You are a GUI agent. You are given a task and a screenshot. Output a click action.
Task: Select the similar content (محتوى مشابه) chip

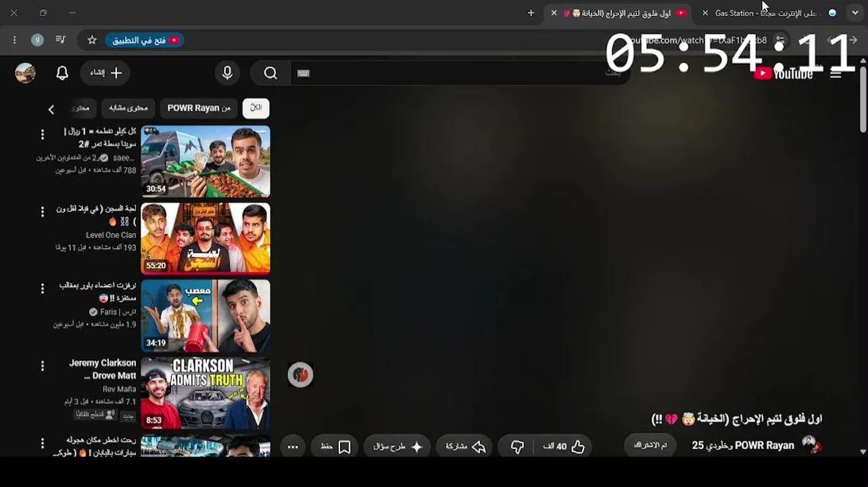128,108
